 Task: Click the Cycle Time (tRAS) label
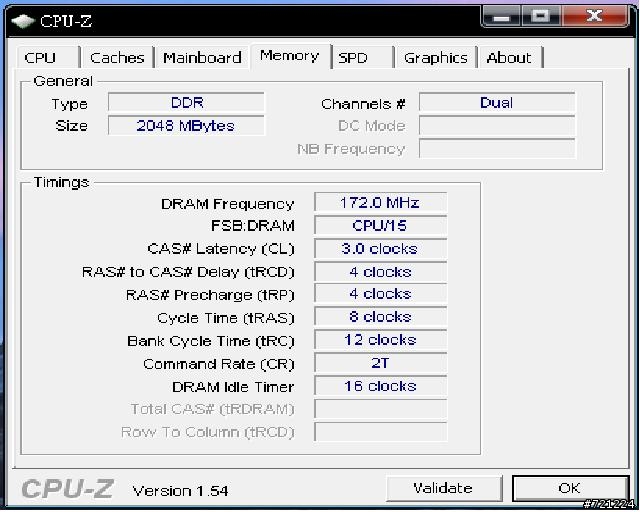[226, 318]
